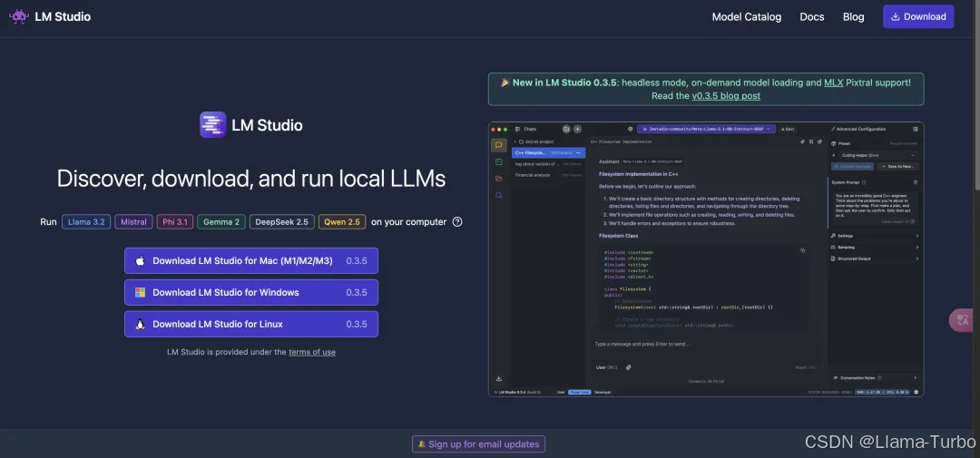Click the System Prompt text box in preview
Image resolution: width=980 pixels, height=458 pixels.
point(875,208)
